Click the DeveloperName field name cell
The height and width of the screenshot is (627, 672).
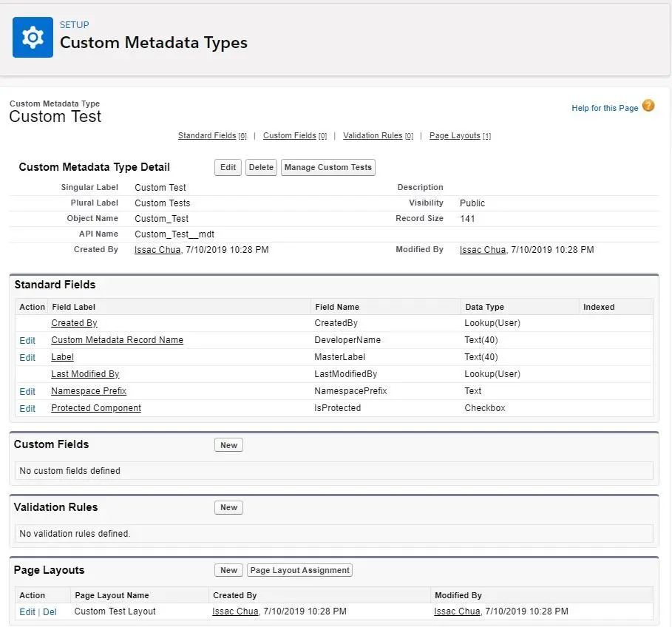pyautogui.click(x=347, y=340)
